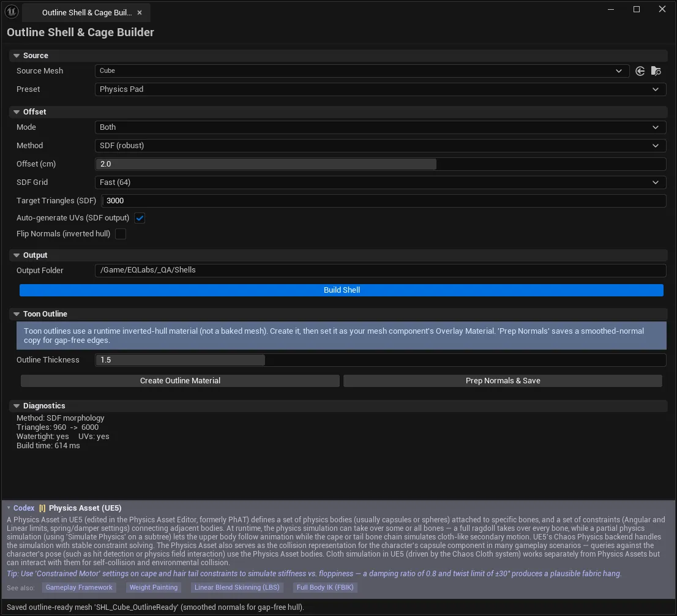Use selected asset arrow icon for Source Mesh
The height and width of the screenshot is (616, 677).
pyautogui.click(x=640, y=71)
